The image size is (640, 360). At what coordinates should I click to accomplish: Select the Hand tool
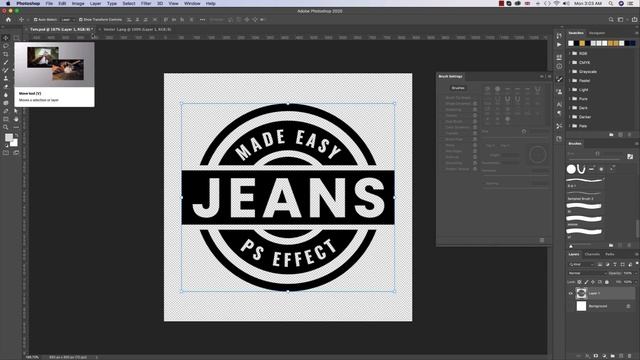click(x=16, y=119)
